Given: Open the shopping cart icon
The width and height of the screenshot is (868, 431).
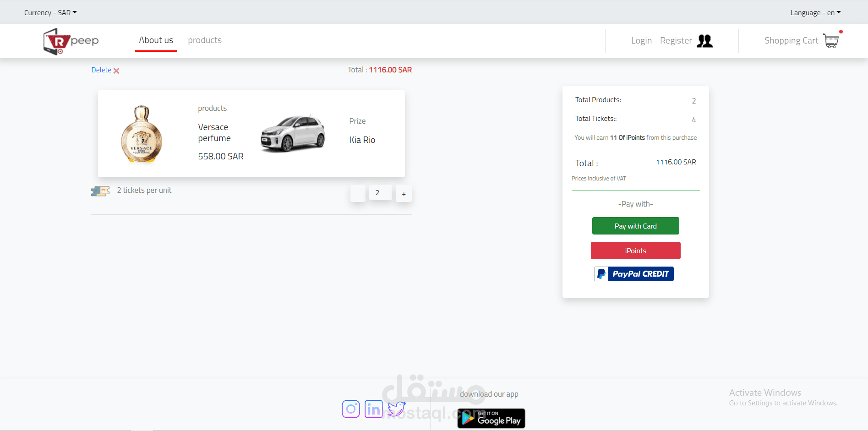Looking at the screenshot, I should [x=831, y=40].
